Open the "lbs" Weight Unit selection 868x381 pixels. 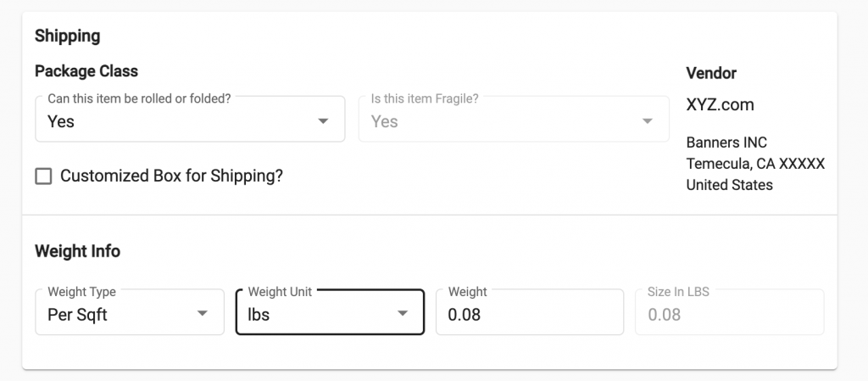259,315
